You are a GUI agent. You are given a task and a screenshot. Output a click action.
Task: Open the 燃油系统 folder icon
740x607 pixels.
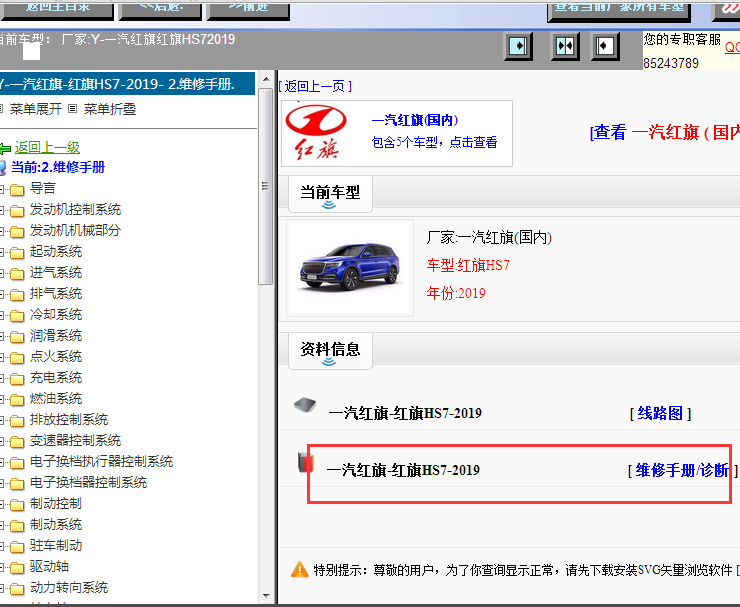tap(17, 400)
